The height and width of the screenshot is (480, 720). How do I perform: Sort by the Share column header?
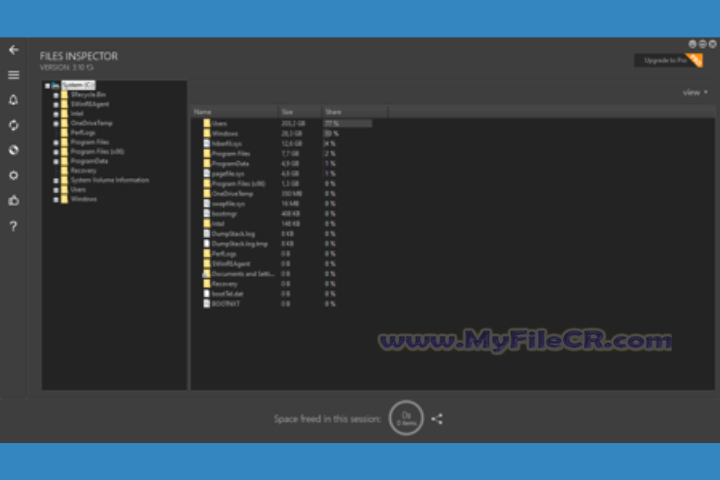[x=354, y=112]
